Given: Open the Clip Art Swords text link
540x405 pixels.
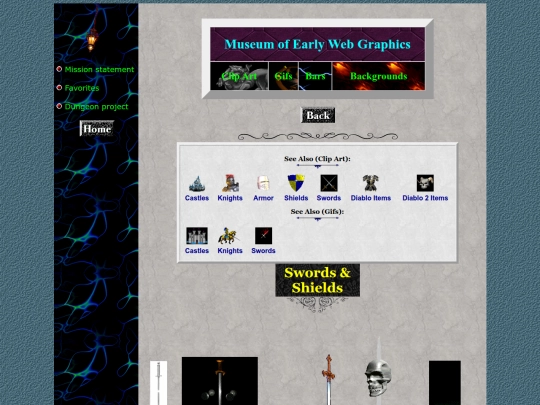Looking at the screenshot, I should 329,198.
